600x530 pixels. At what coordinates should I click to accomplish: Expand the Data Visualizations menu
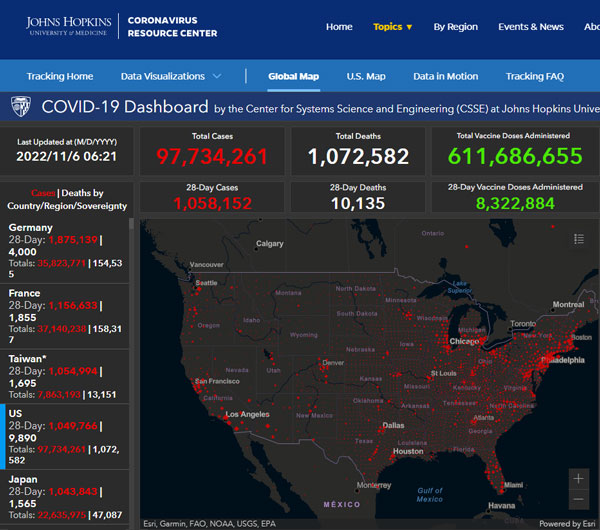coord(171,76)
